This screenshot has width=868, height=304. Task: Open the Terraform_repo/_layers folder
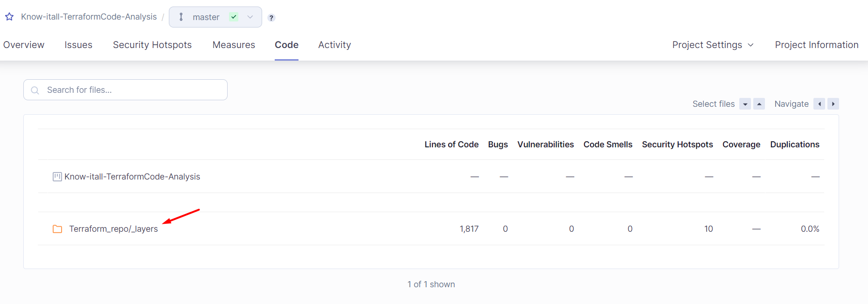113,229
